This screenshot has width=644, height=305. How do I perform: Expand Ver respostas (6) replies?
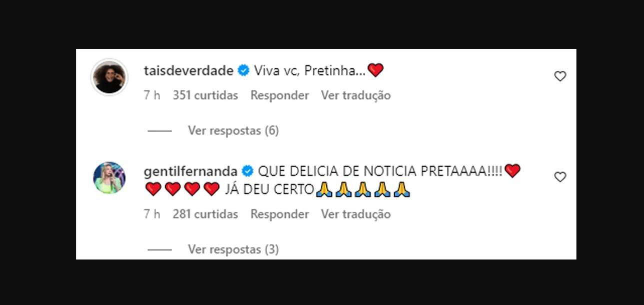click(x=233, y=130)
